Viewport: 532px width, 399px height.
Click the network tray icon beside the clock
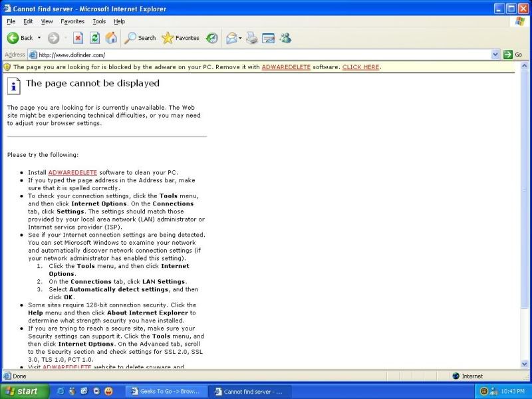click(x=494, y=391)
